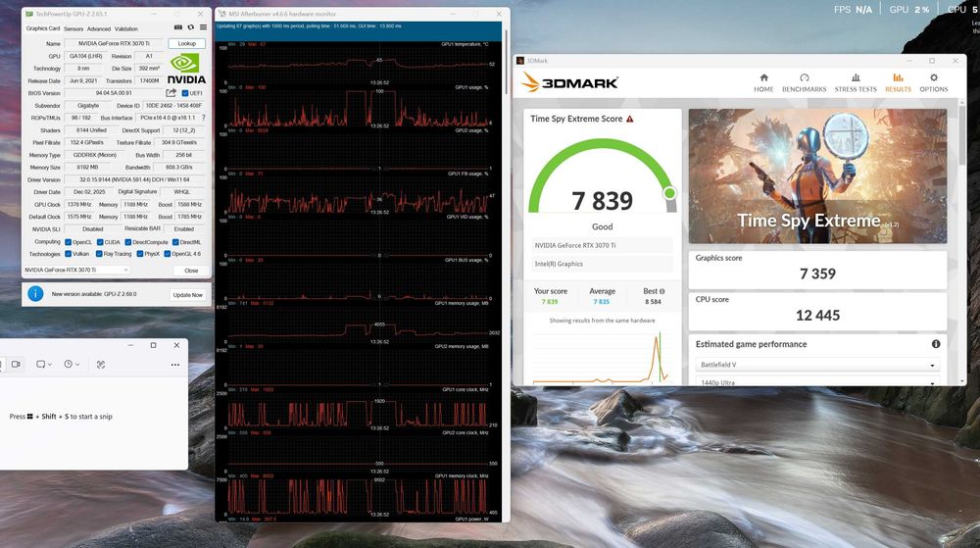Switch to Validation tab in GPU-Z
This screenshot has width=980, height=548.
tap(125, 28)
